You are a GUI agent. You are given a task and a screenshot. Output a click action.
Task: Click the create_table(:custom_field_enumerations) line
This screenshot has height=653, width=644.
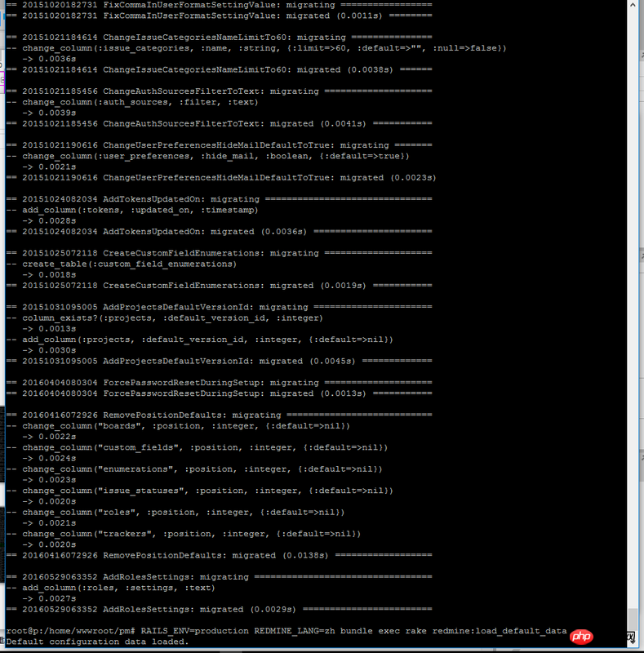(x=122, y=264)
